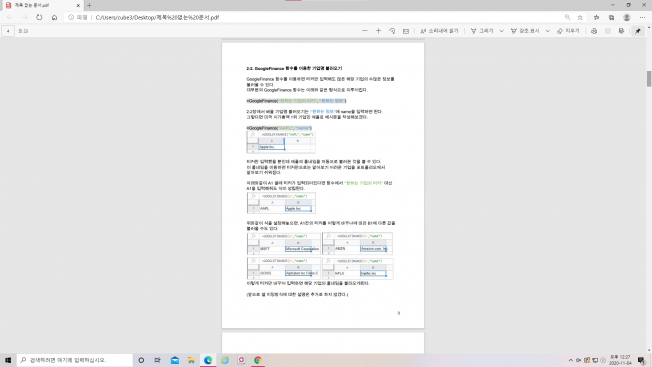Click the Amazon.com spreadsheet screenshot
The width and height of the screenshot is (652, 367).
(358, 244)
